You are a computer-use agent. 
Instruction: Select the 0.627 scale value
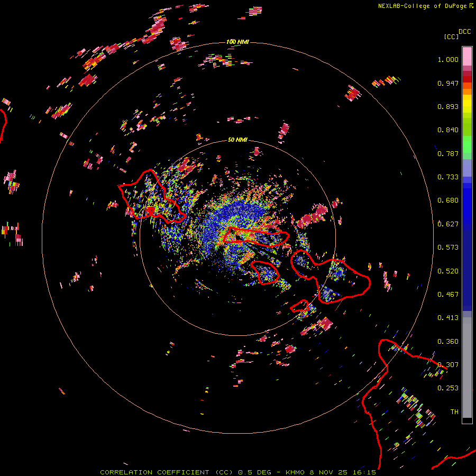click(x=448, y=224)
